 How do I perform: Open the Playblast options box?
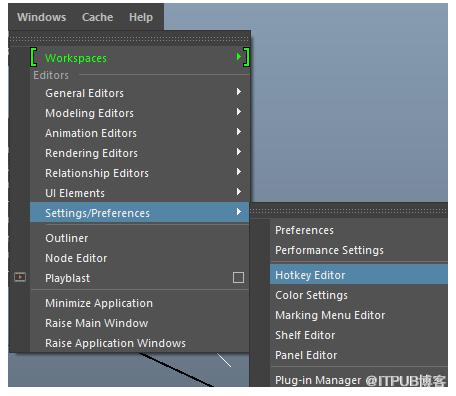coord(238,277)
